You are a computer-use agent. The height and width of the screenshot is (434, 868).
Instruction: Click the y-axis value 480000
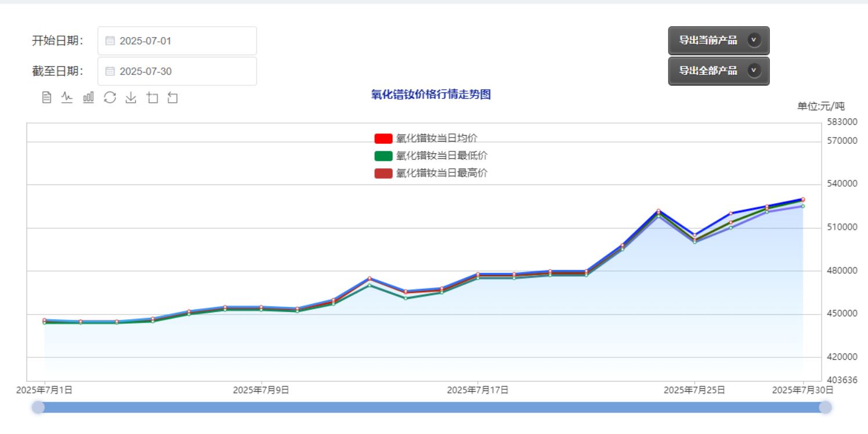click(842, 270)
